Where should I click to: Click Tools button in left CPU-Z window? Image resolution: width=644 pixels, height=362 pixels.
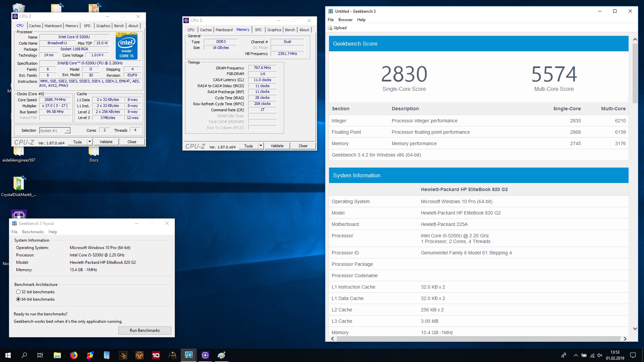coord(77,142)
